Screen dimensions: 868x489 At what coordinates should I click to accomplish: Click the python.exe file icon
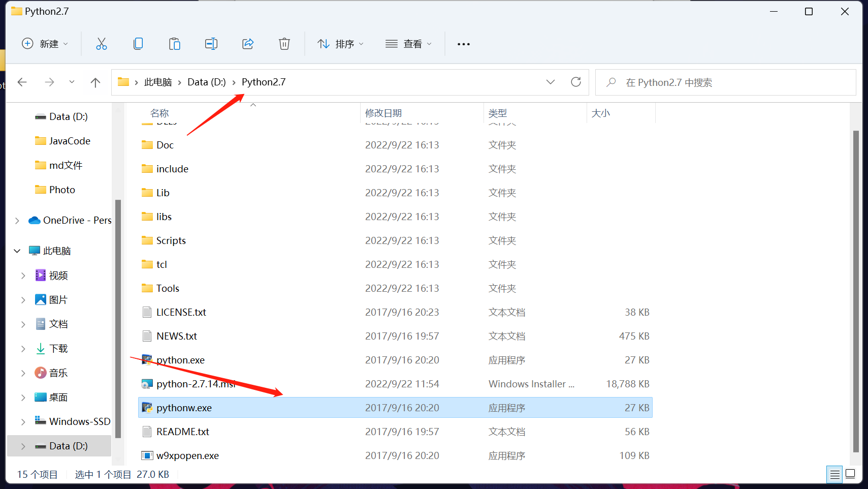coord(147,360)
